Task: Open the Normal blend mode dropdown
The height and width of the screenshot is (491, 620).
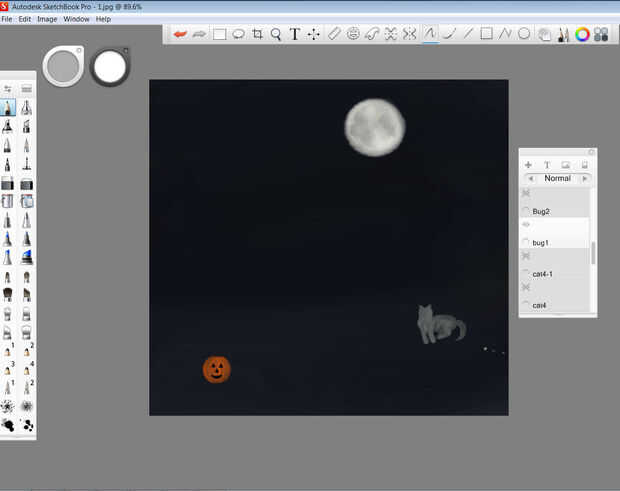Action: pyautogui.click(x=557, y=179)
